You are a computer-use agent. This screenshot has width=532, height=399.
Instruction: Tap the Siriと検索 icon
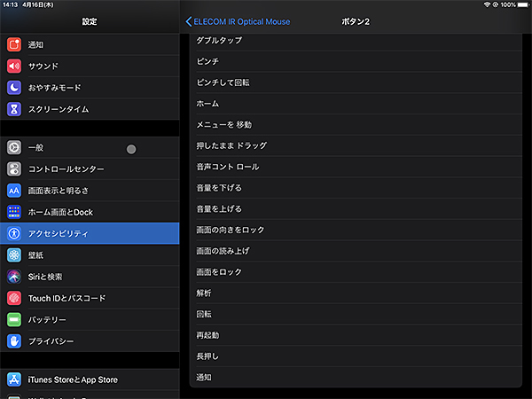(14, 277)
